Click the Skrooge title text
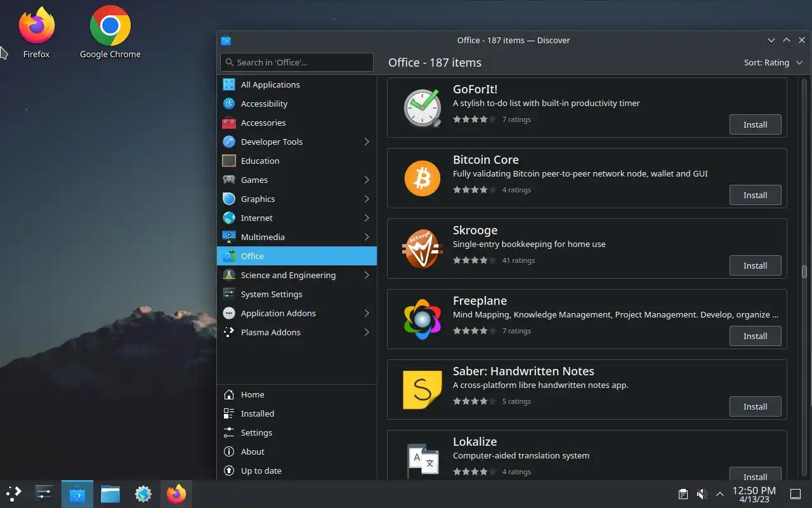This screenshot has width=812, height=508. coord(475,230)
